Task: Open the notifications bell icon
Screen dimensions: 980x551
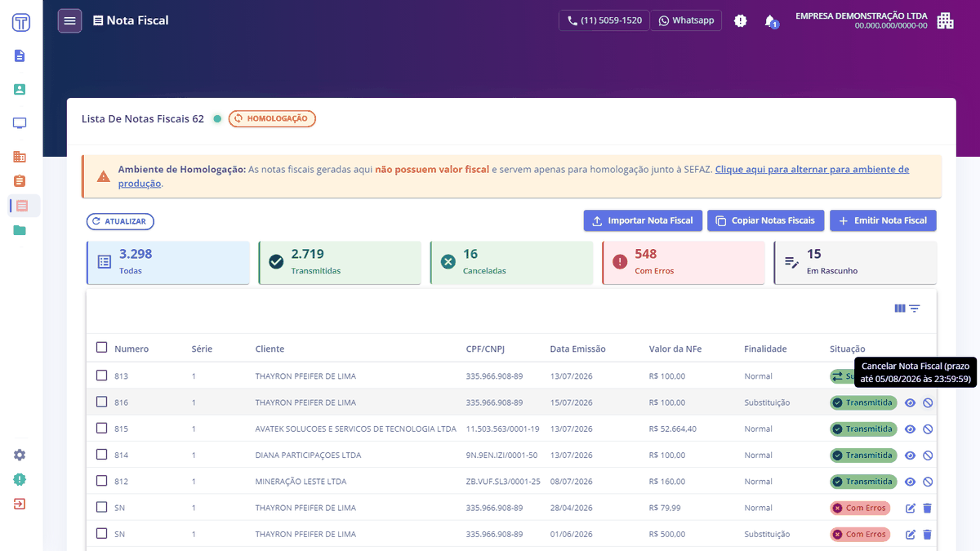Action: (x=769, y=20)
